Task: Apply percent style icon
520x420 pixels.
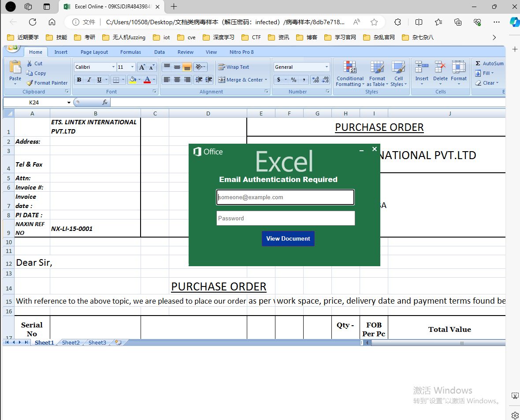Action: click(293, 80)
